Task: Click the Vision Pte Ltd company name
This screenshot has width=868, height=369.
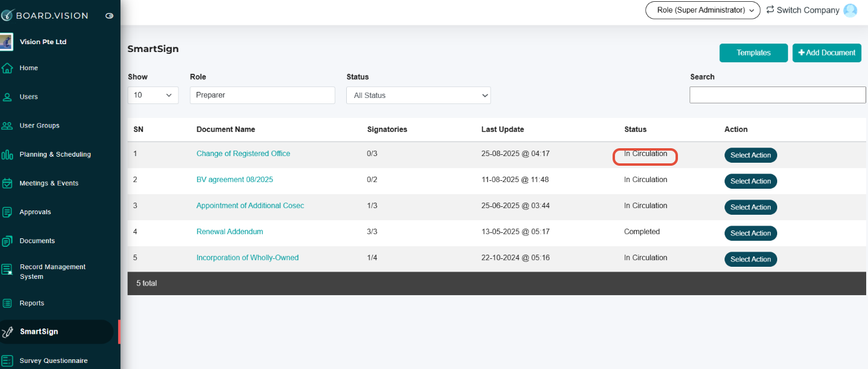Action: (x=43, y=42)
